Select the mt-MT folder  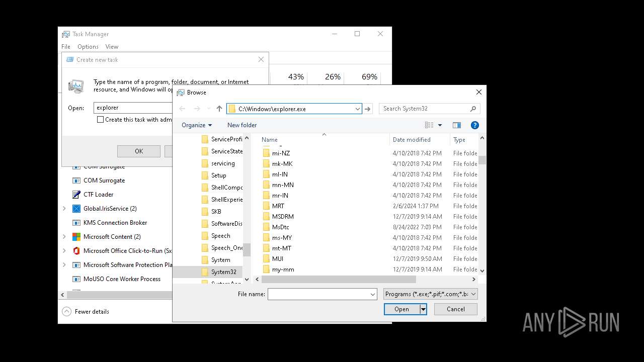coord(281,248)
